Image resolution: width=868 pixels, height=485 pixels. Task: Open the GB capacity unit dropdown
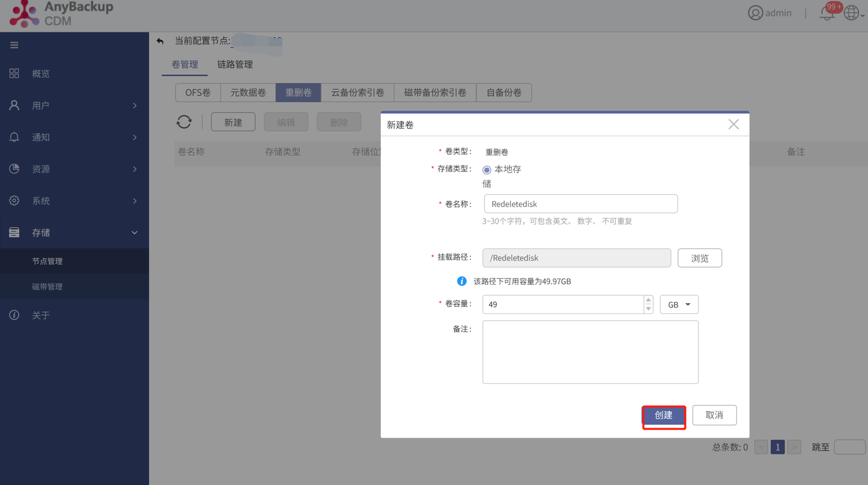679,304
